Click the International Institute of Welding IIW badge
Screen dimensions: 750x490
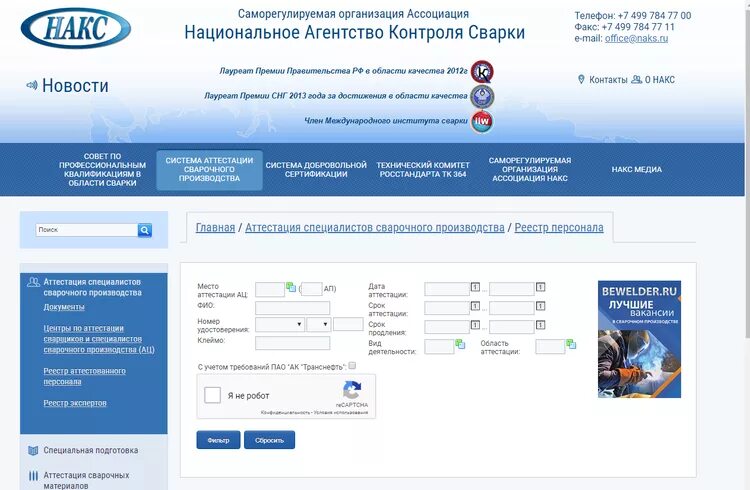coord(482,121)
